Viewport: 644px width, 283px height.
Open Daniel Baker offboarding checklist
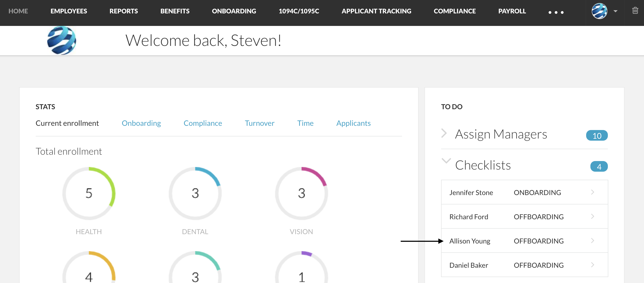click(524, 265)
